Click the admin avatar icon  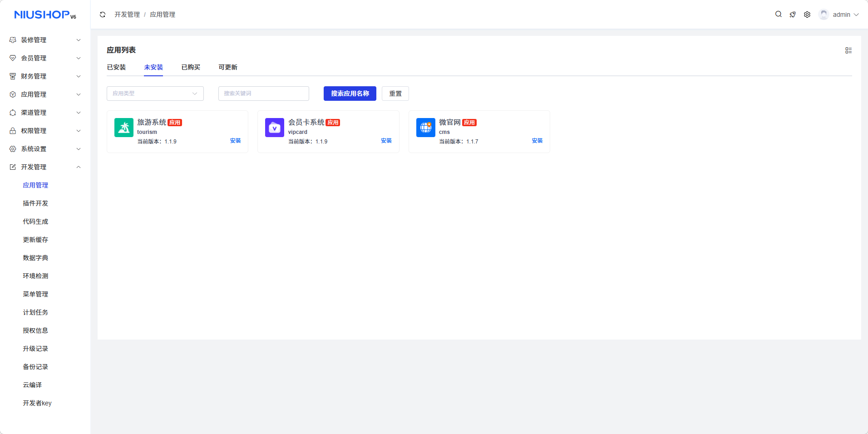pos(824,15)
